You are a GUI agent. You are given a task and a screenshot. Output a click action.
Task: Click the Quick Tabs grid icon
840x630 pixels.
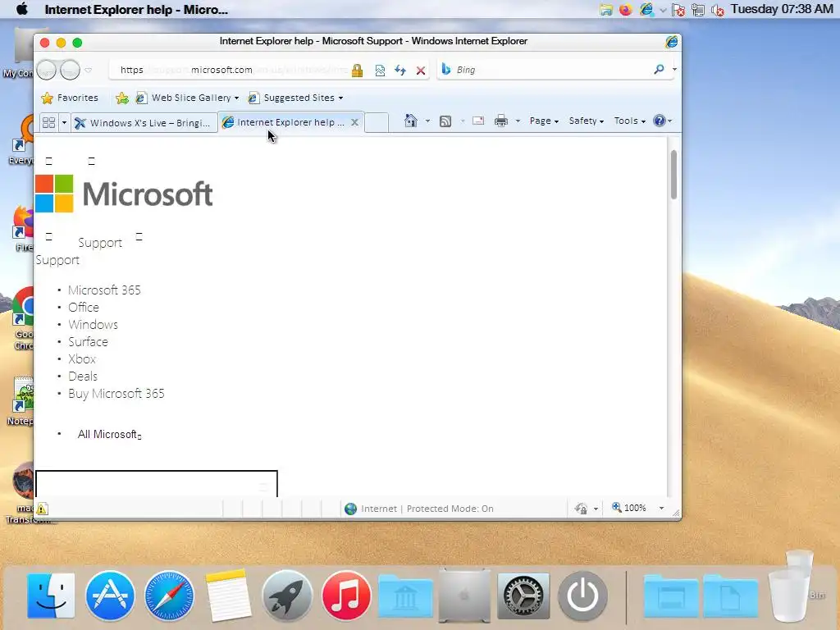coord(48,123)
